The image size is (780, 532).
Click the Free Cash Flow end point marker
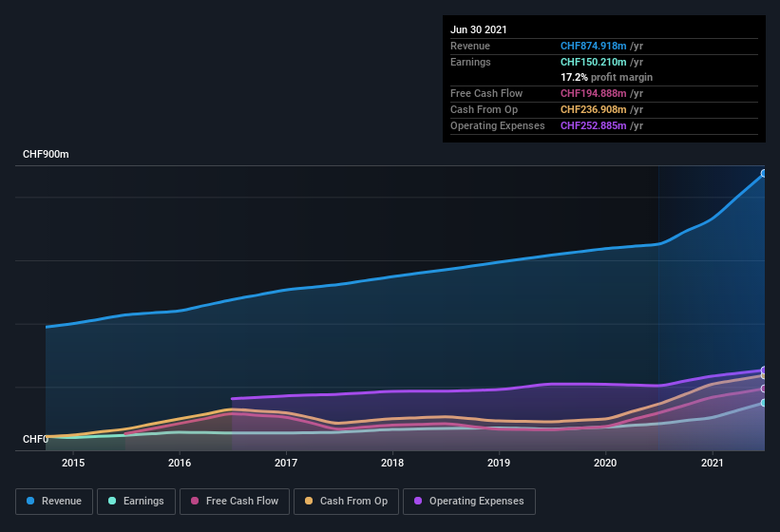[x=764, y=389]
